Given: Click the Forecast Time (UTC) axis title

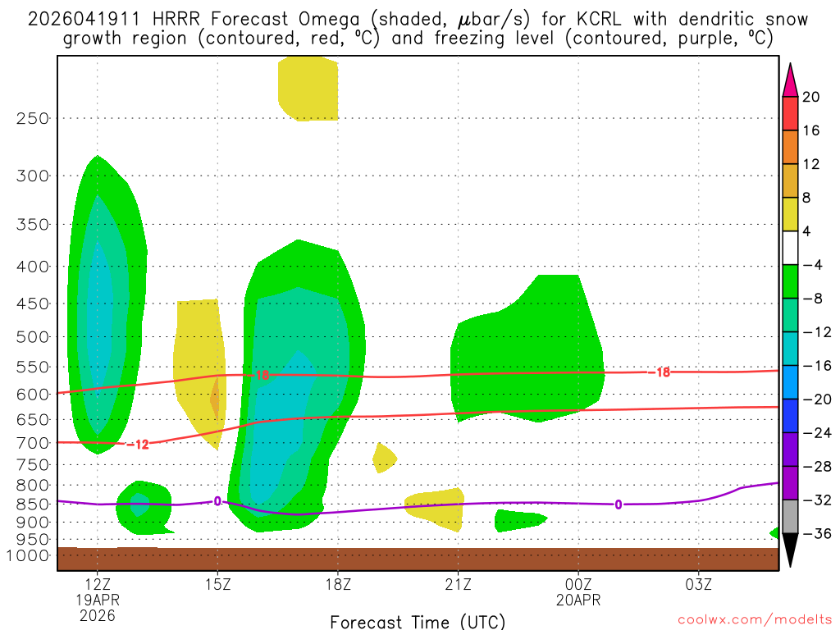Looking at the screenshot, I should click(x=418, y=622).
